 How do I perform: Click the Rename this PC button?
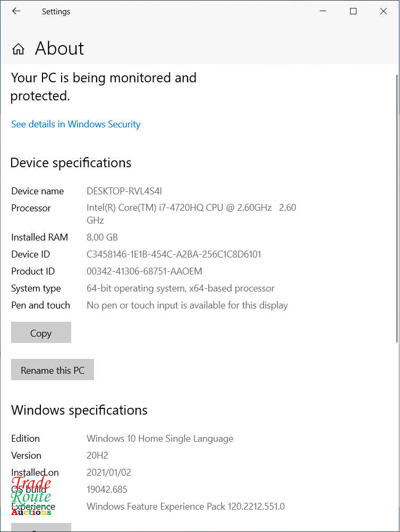(52, 370)
